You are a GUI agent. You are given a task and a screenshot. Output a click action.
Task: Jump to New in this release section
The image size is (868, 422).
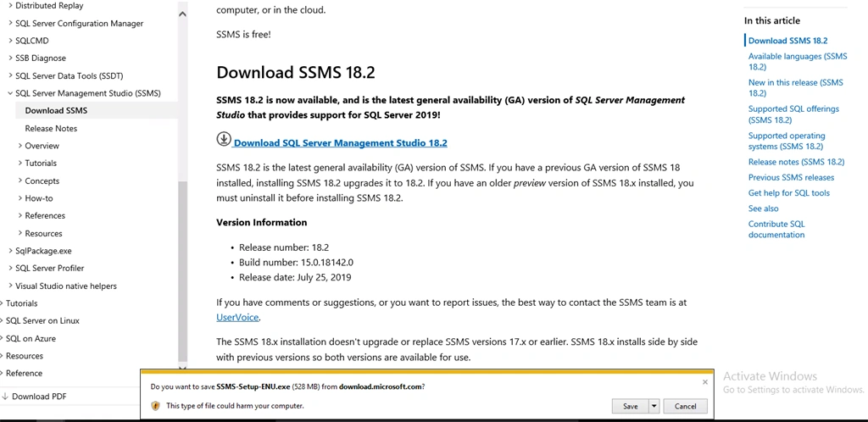click(795, 88)
